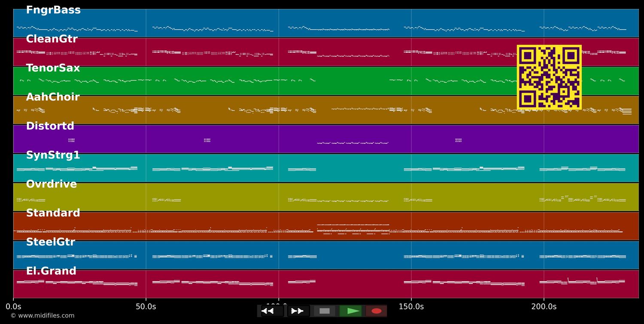The height and width of the screenshot is (324, 644).
Task: Open the www.midifiles.com copyright link
Action: tap(42, 316)
